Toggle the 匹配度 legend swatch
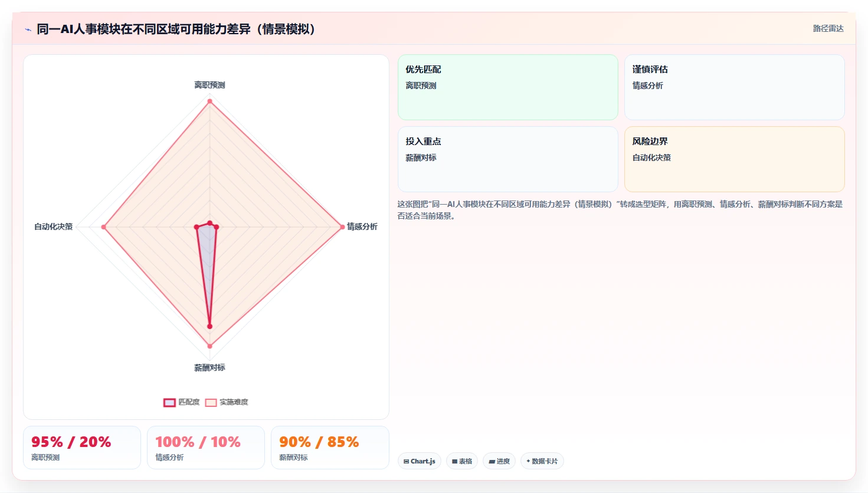 [169, 402]
